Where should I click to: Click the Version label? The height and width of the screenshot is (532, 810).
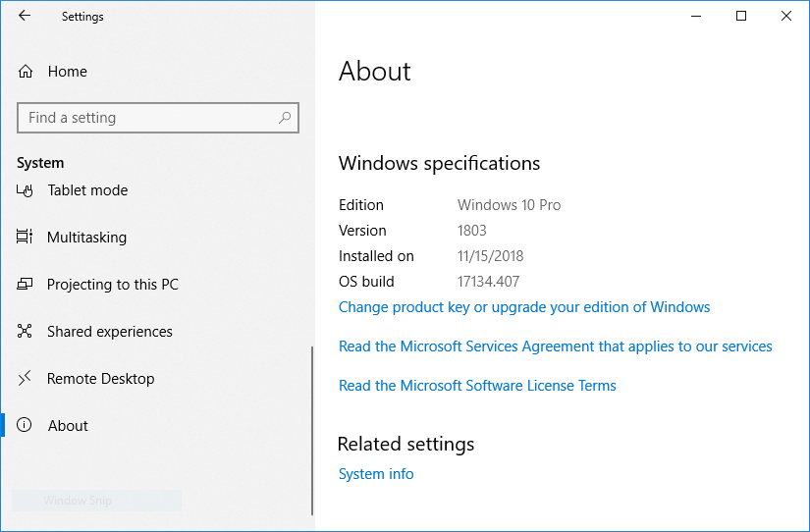pyautogui.click(x=362, y=231)
